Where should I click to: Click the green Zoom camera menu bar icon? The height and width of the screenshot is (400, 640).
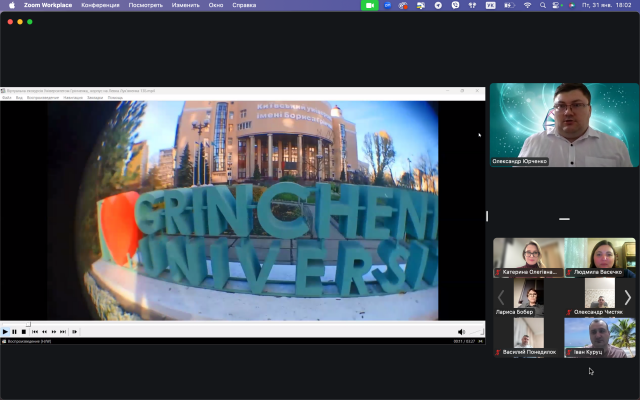coord(370,5)
